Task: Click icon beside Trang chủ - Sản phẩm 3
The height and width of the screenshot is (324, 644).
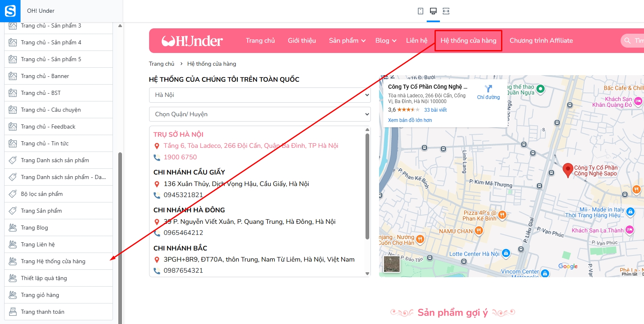Action: tap(13, 25)
